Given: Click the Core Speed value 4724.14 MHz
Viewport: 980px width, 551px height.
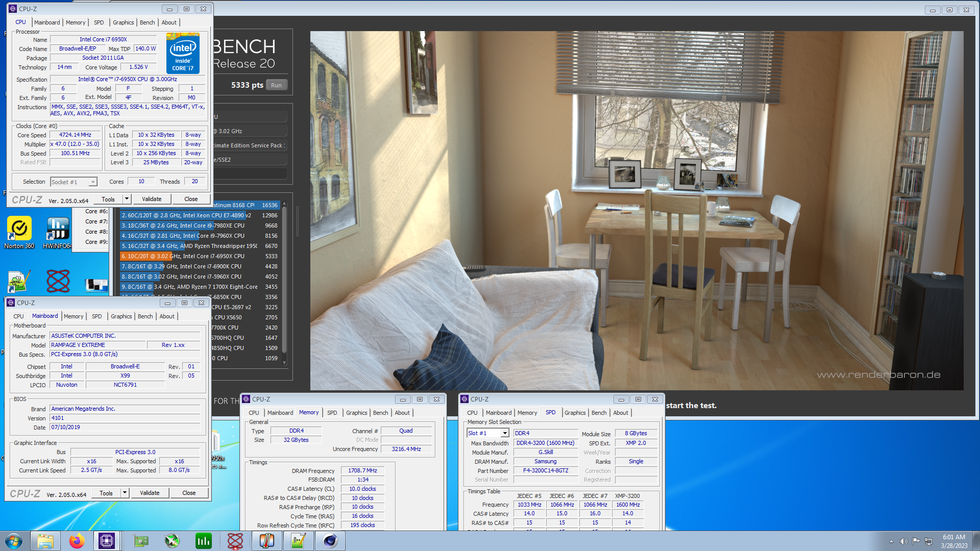Looking at the screenshot, I should tap(75, 135).
